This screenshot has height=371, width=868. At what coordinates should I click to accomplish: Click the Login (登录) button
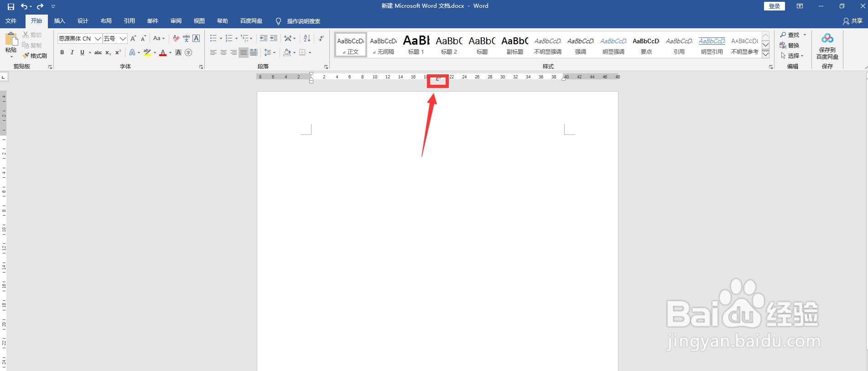[x=774, y=6]
